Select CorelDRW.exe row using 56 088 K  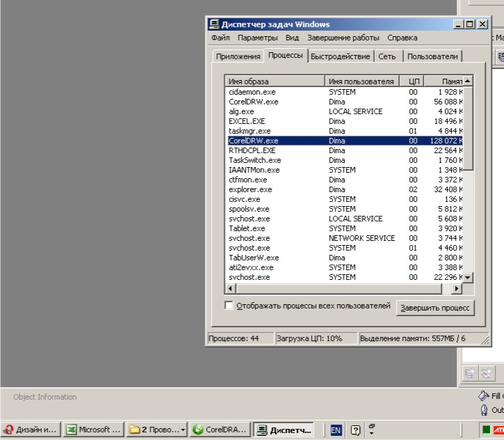pos(344,102)
